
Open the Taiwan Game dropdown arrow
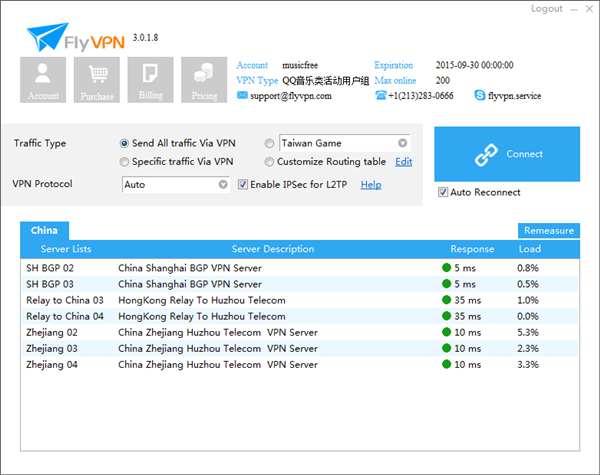(x=402, y=143)
